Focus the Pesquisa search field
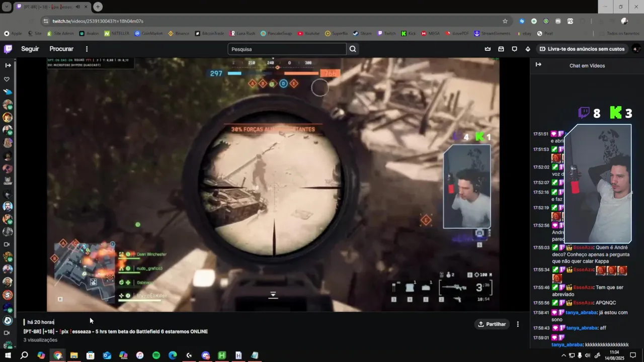Viewport: 644px width, 362px height. pos(287,49)
